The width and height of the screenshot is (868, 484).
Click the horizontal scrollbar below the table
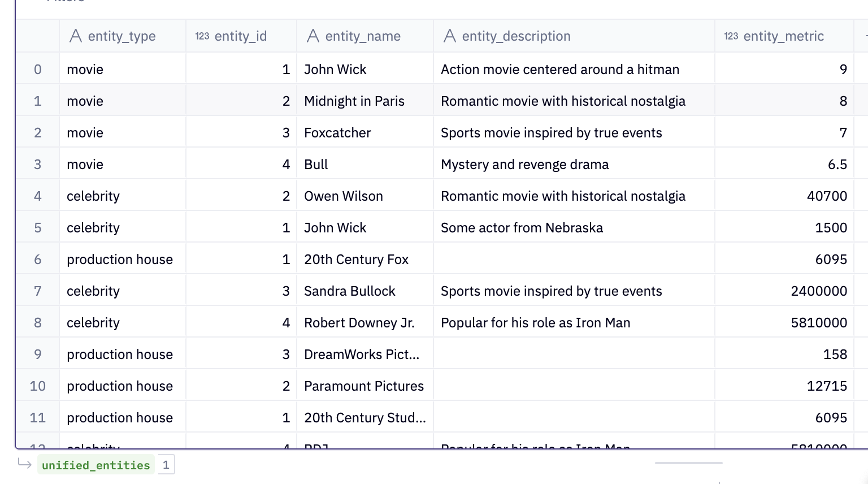point(688,463)
